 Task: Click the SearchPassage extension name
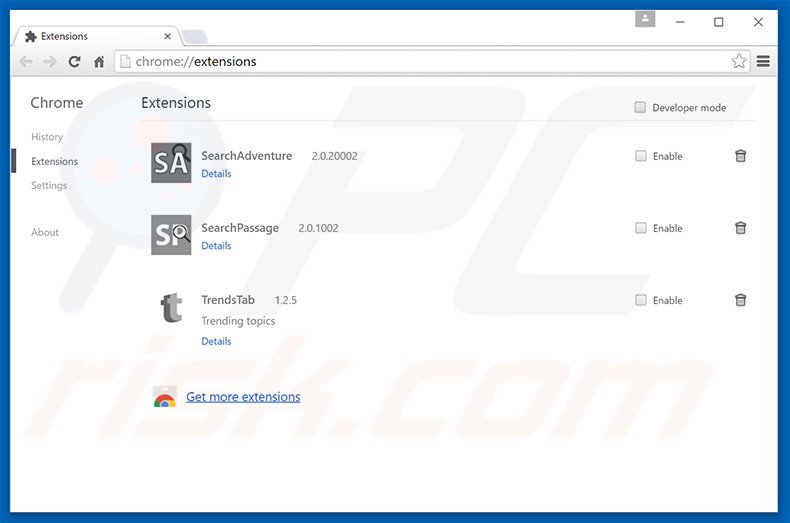[x=240, y=228]
